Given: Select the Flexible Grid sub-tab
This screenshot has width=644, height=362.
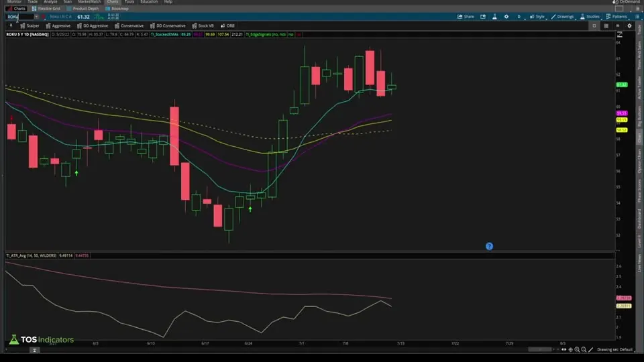Looking at the screenshot, I should click(x=46, y=9).
